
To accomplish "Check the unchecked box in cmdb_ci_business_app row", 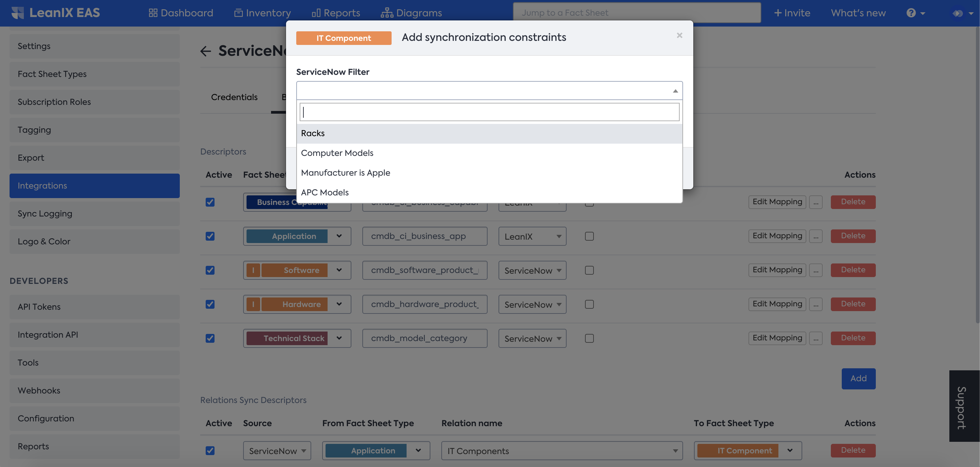I will point(589,236).
